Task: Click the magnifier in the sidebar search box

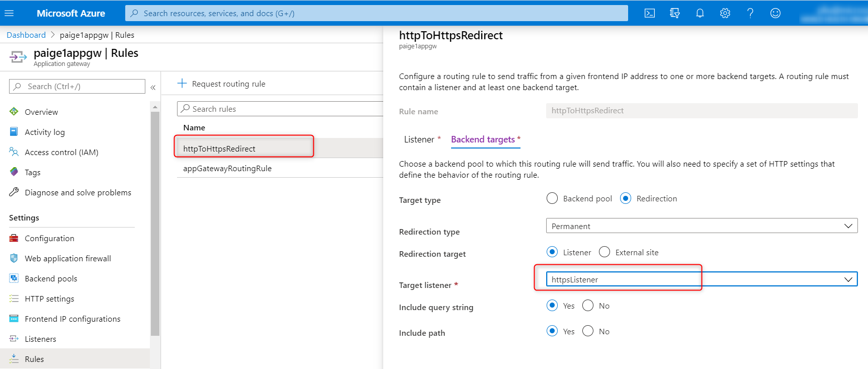Action: coord(18,86)
